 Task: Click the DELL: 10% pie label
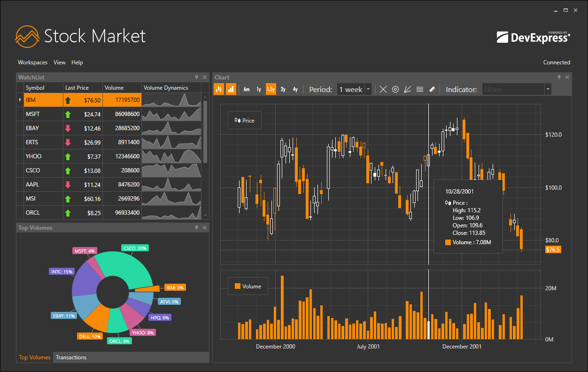[x=90, y=336]
